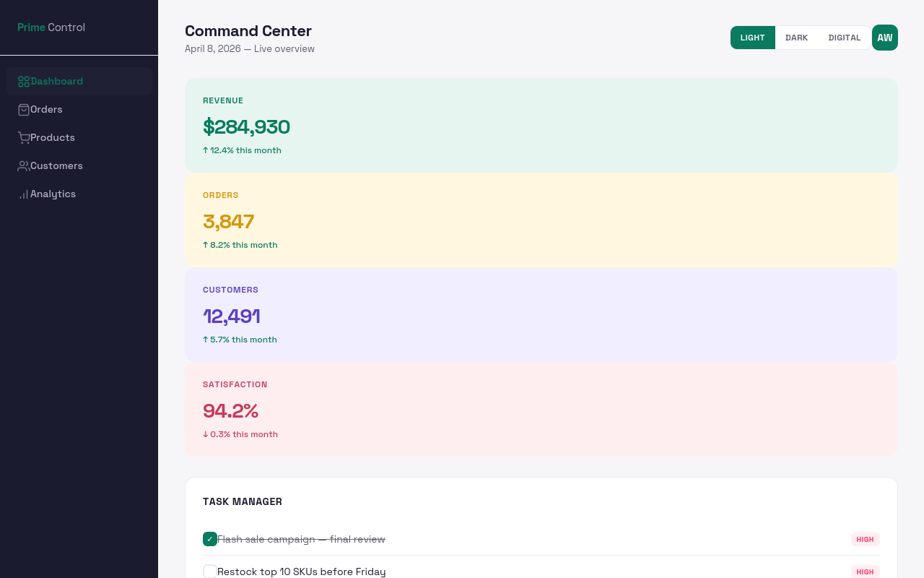Click the Dashboard grid icon in sidebar
This screenshot has width=924, height=578.
coord(24,82)
